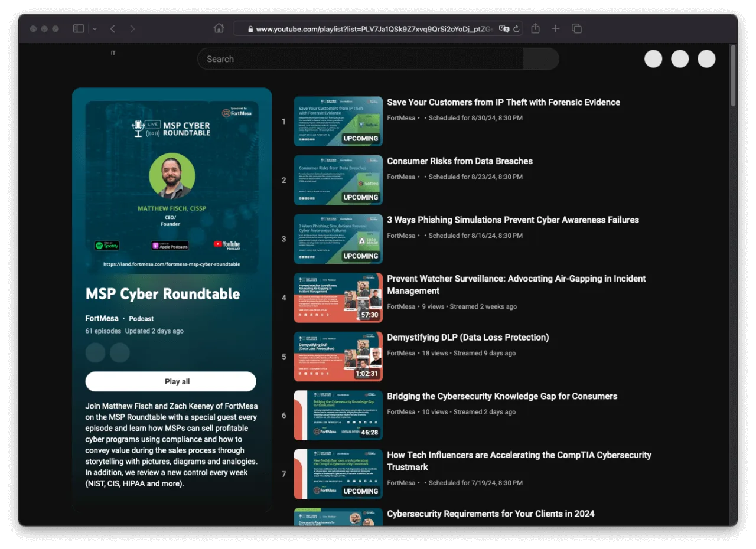Select the '18 views • Streamed 9 days ago' text
This screenshot has height=549, width=756.
tap(469, 353)
